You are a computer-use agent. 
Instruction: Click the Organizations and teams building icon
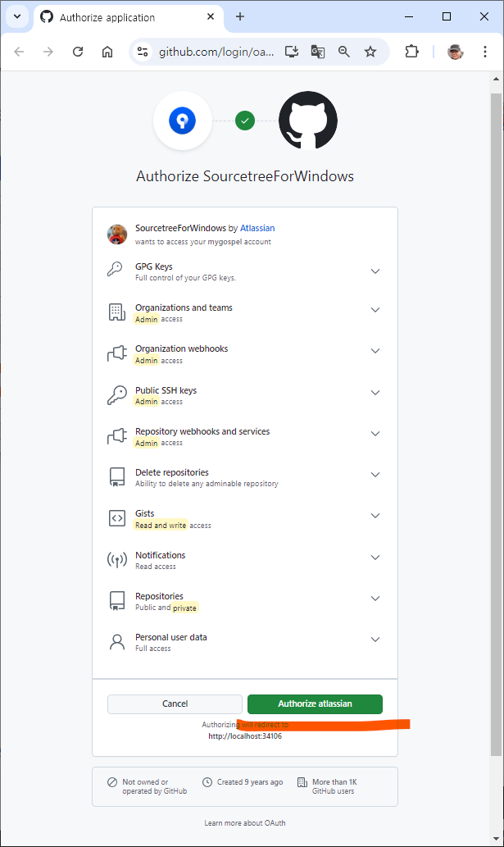coord(117,312)
